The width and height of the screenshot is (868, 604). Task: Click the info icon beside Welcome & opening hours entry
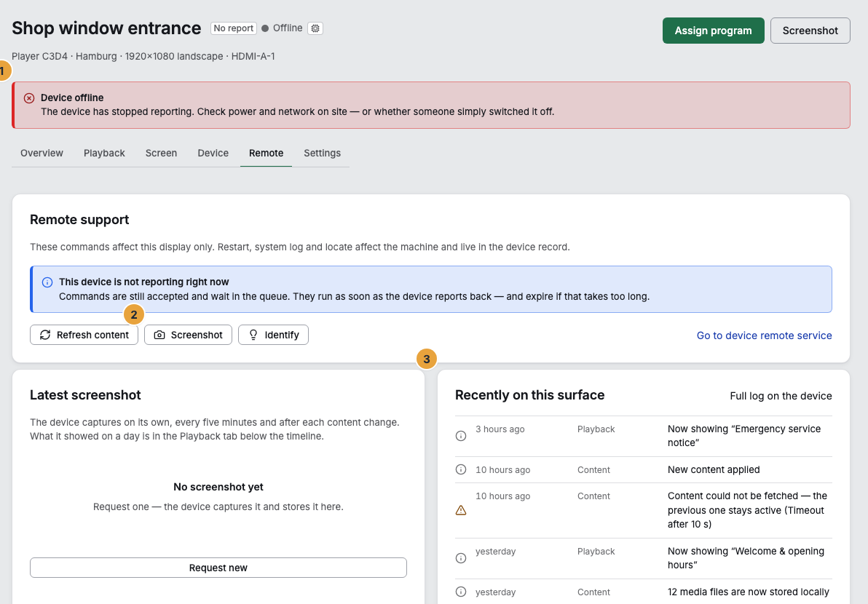tap(460, 558)
